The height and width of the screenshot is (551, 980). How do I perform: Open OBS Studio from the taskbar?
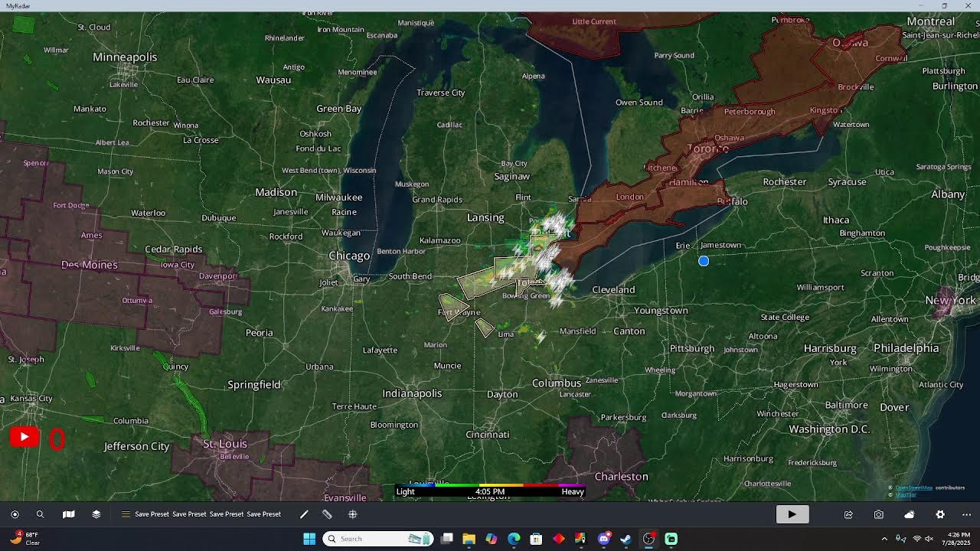pyautogui.click(x=648, y=539)
